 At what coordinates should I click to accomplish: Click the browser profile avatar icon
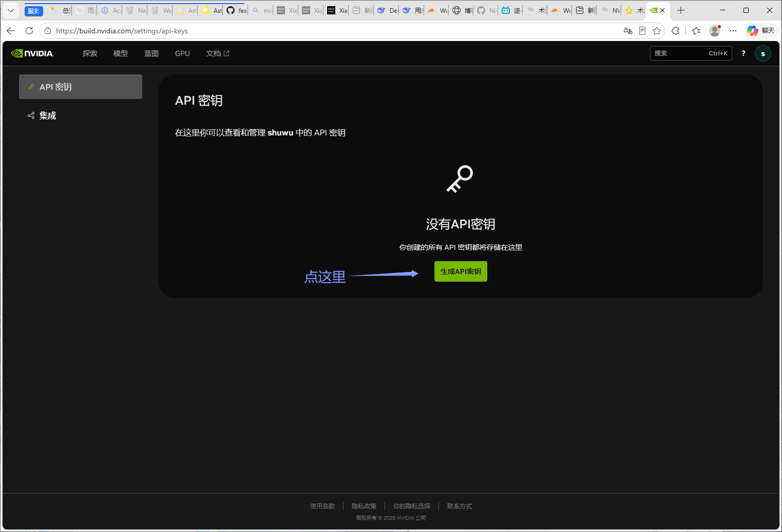[715, 31]
